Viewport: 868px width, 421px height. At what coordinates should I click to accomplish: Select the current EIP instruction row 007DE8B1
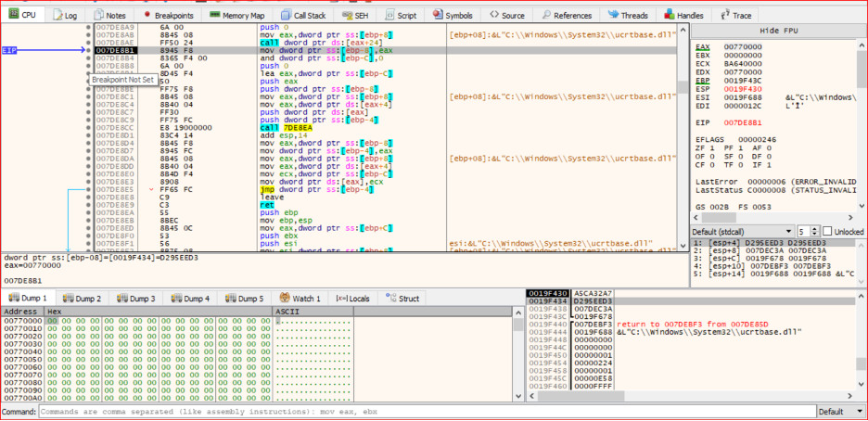[x=384, y=50]
